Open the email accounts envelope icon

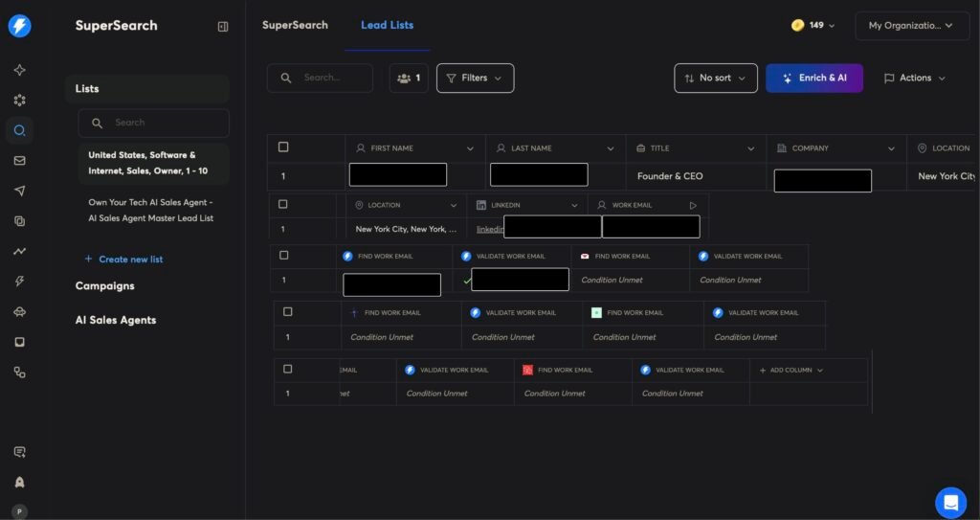click(19, 161)
